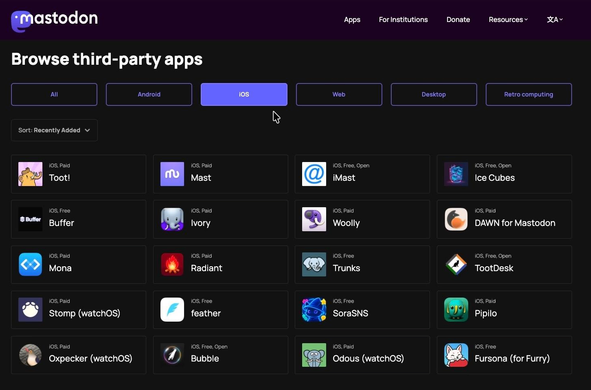The width and height of the screenshot is (591, 390).
Task: Open the Sort: Recently Added dropdown
Action: point(54,130)
